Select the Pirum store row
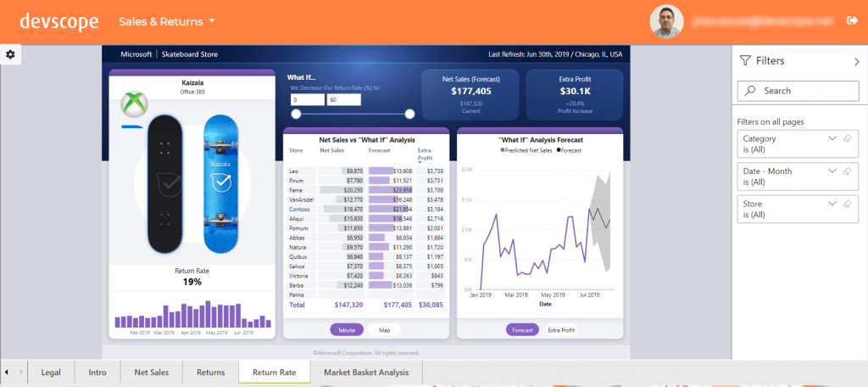 (366, 181)
